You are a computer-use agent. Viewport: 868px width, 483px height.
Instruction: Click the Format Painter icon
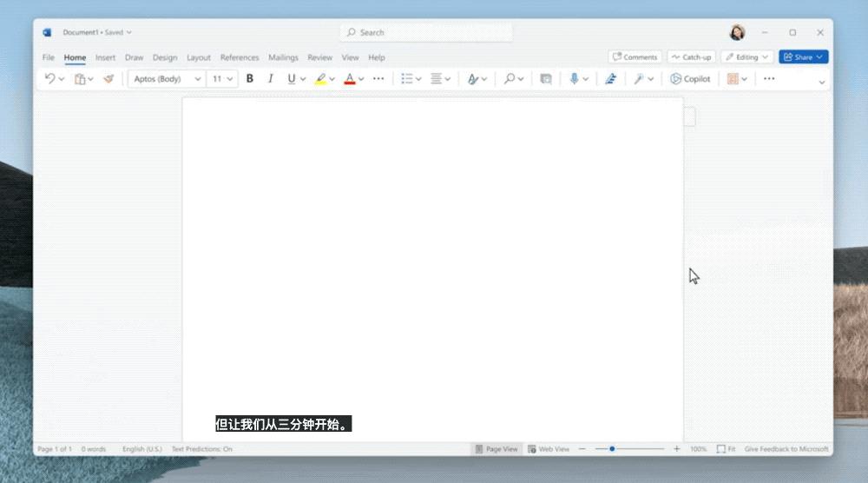coord(108,79)
